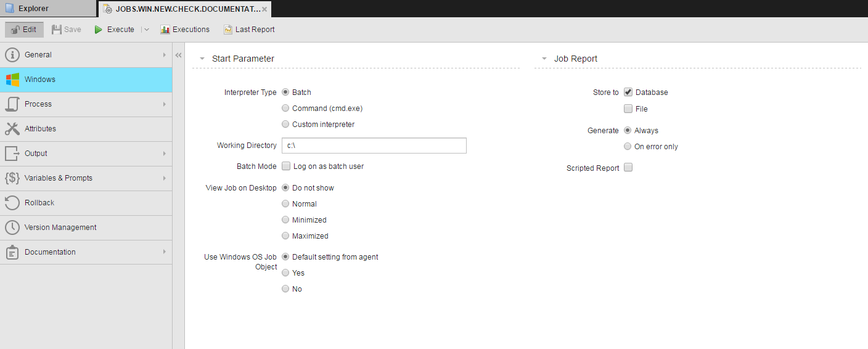Open the Execute dropdown arrow
This screenshot has width=868, height=349.
(147, 30)
